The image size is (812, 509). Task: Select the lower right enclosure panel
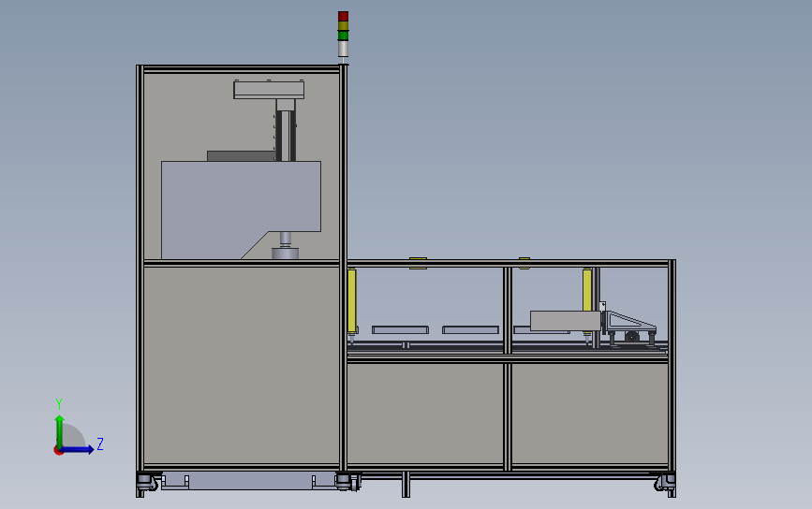[x=590, y=414]
